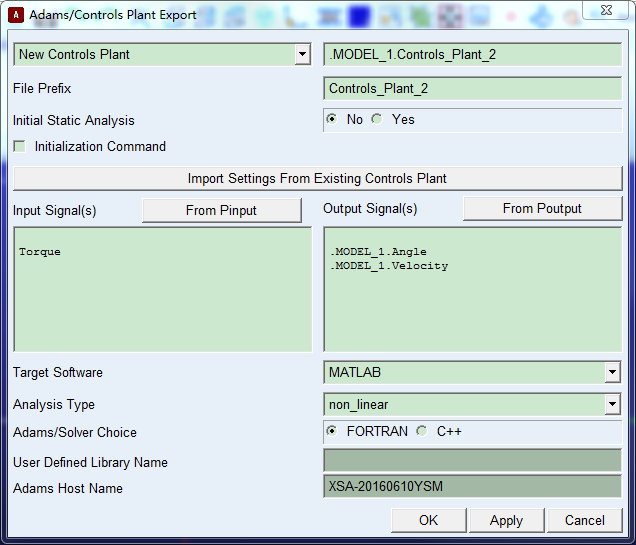Expand the Target Software MATLAB dropdown

pyautogui.click(x=612, y=373)
